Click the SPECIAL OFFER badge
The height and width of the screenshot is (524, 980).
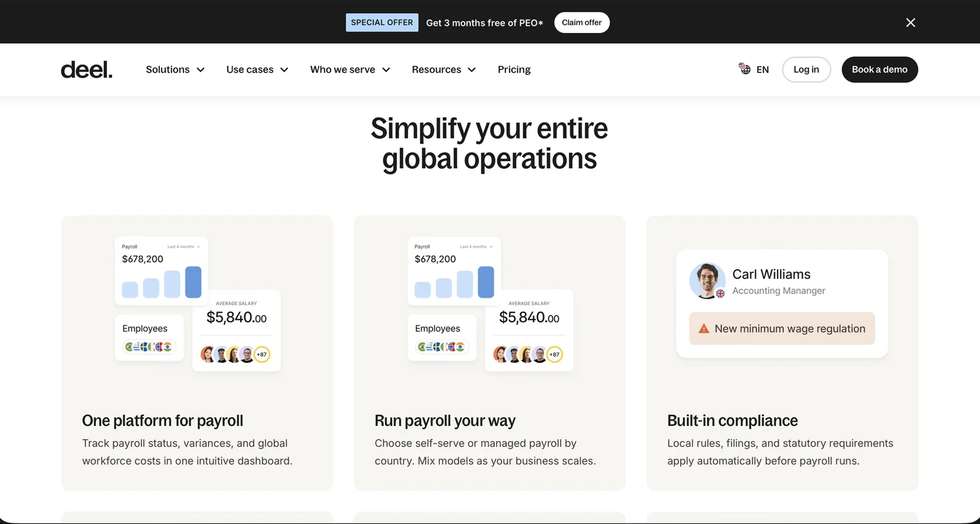click(x=382, y=22)
